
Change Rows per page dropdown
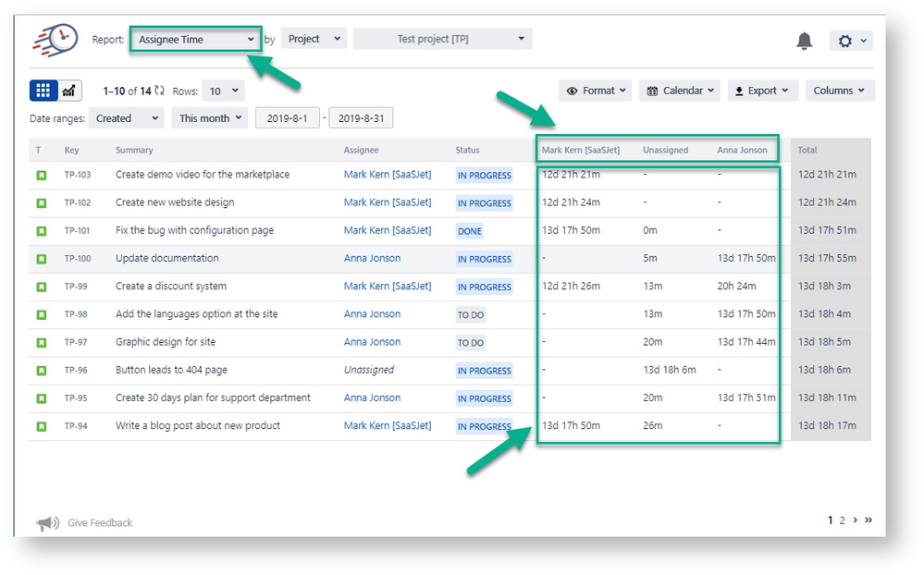click(x=223, y=91)
